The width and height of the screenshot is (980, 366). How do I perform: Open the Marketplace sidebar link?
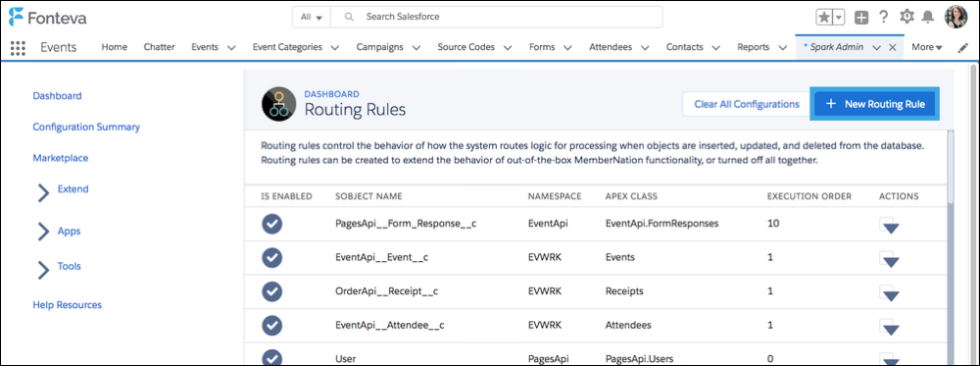(61, 158)
